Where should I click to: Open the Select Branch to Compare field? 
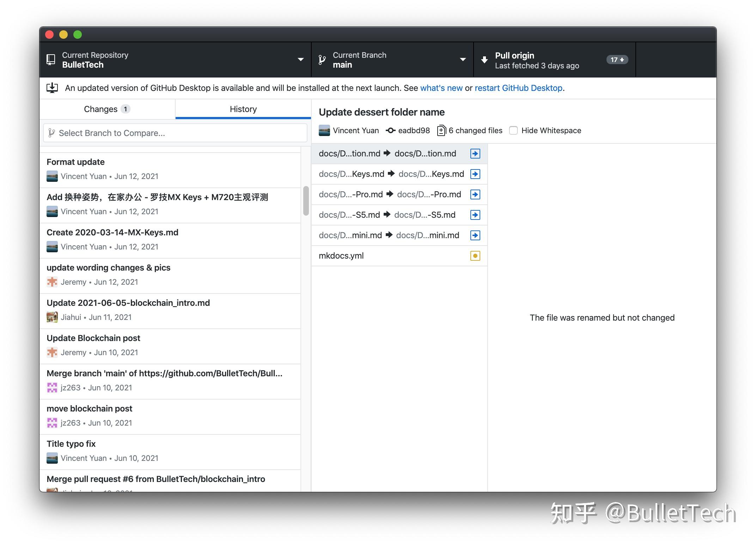[x=175, y=133]
